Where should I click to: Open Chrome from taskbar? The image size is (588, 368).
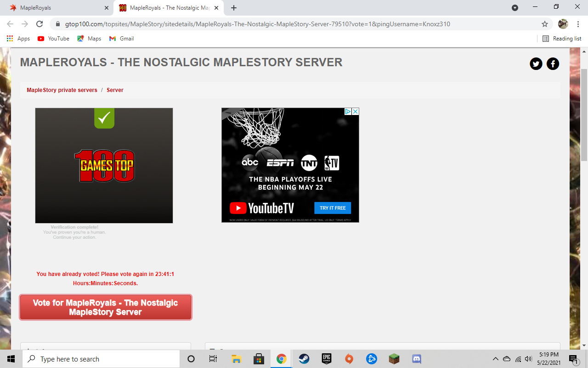tap(282, 359)
